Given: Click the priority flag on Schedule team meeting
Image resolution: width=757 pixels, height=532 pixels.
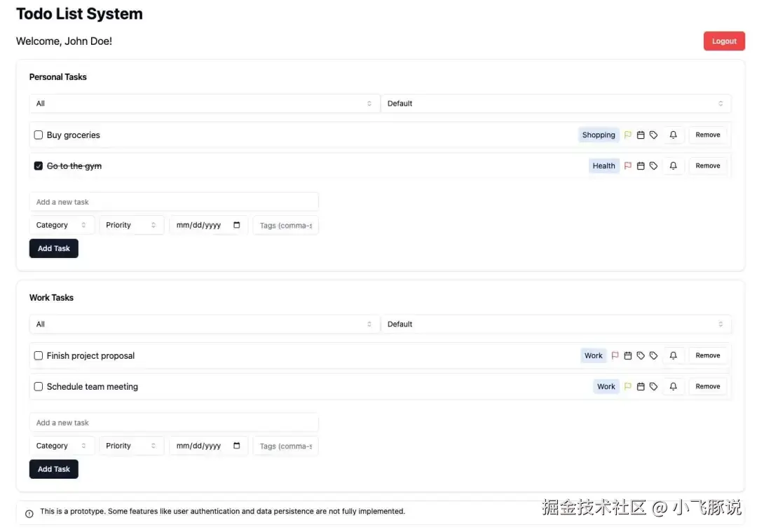Looking at the screenshot, I should coord(628,387).
